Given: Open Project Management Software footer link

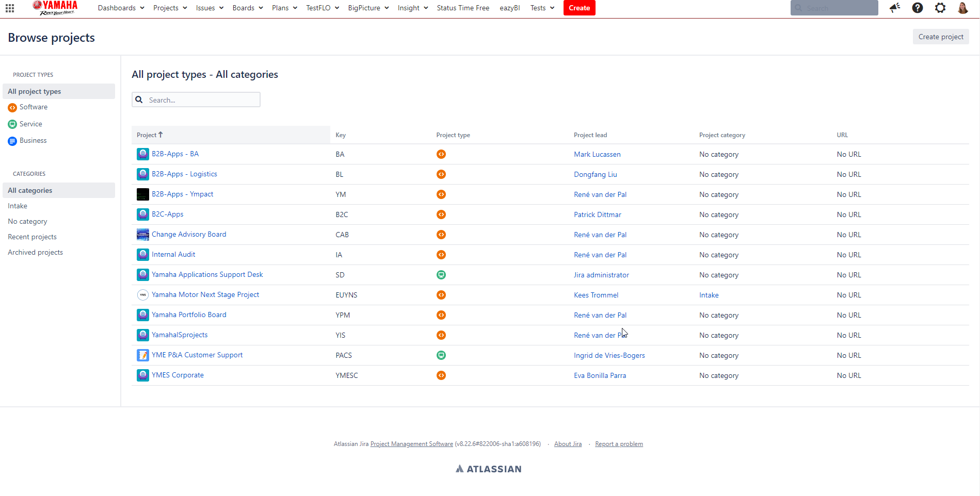Looking at the screenshot, I should [411, 444].
